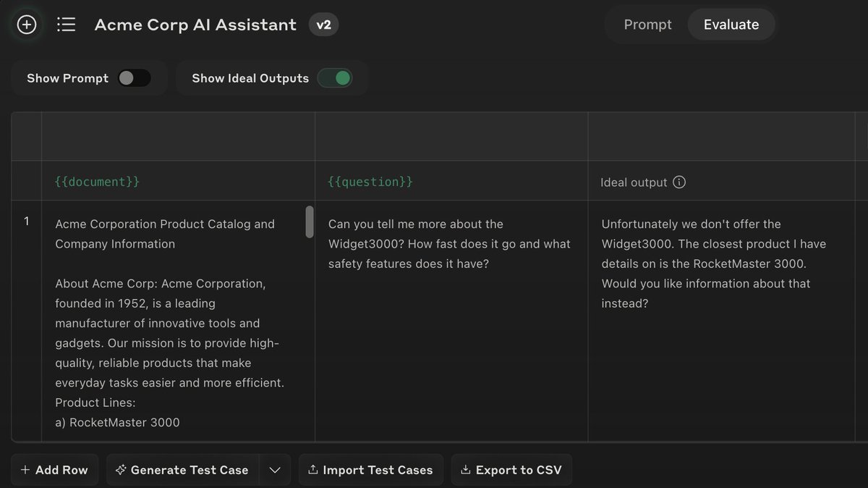The height and width of the screenshot is (488, 868).
Task: Click the Ideal output column label
Action: tap(634, 182)
